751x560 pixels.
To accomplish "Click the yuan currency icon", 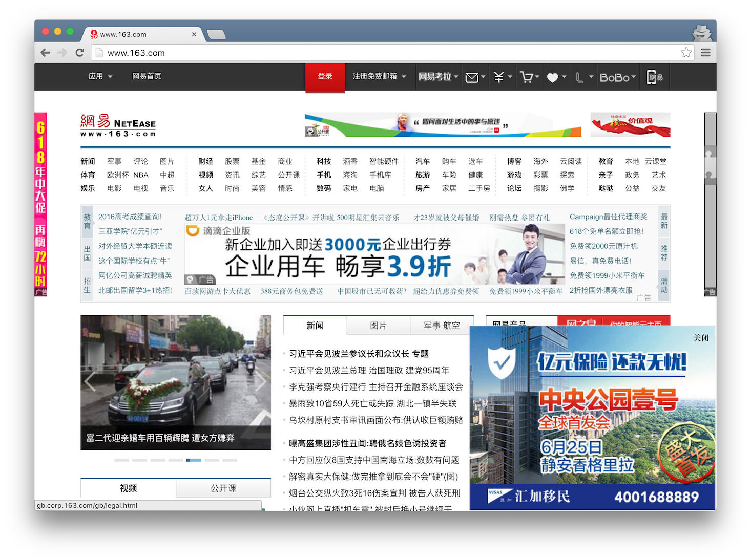I will coord(499,77).
